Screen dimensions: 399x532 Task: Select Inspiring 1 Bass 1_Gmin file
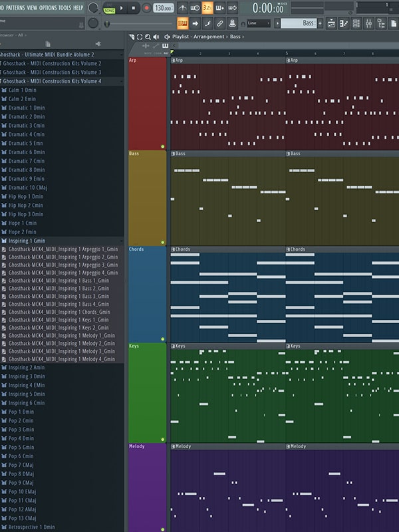pyautogui.click(x=62, y=281)
